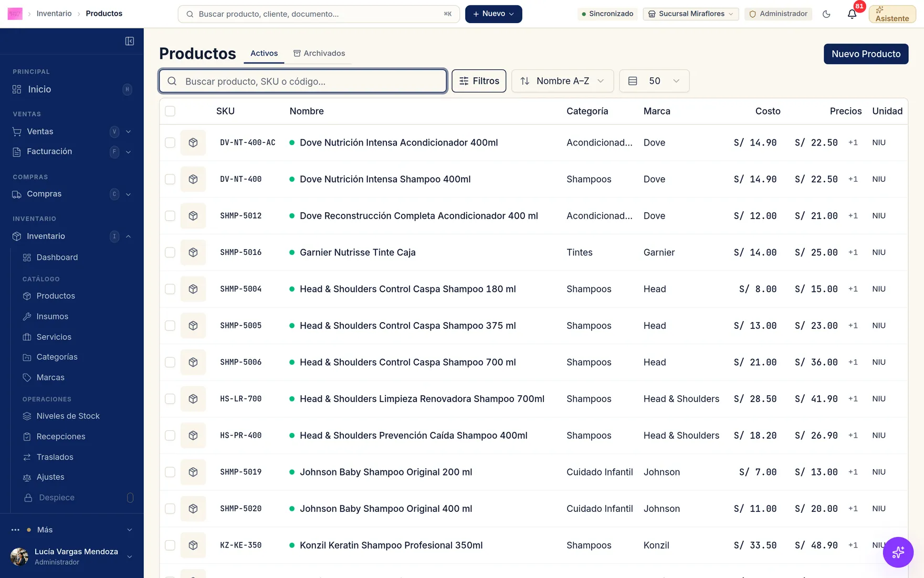Viewport: 924px width, 578px height.
Task: Open Sucursal Miraflores branch selector
Action: (690, 14)
